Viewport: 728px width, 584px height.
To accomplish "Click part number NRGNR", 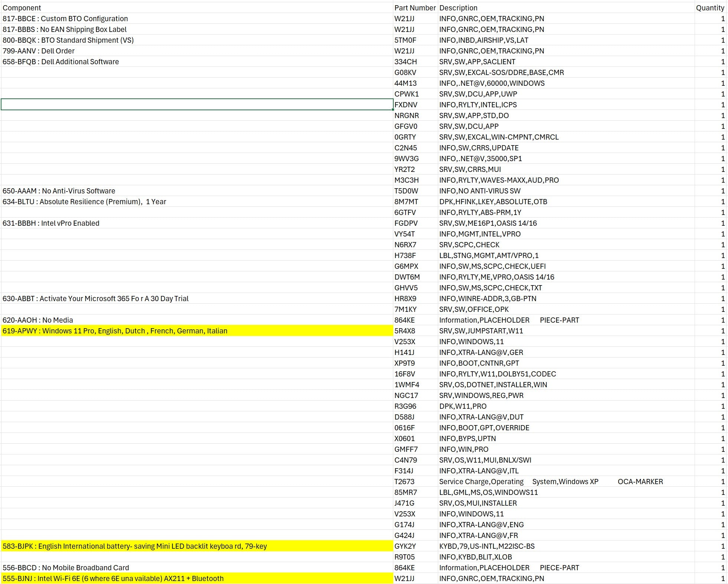I will [415, 115].
